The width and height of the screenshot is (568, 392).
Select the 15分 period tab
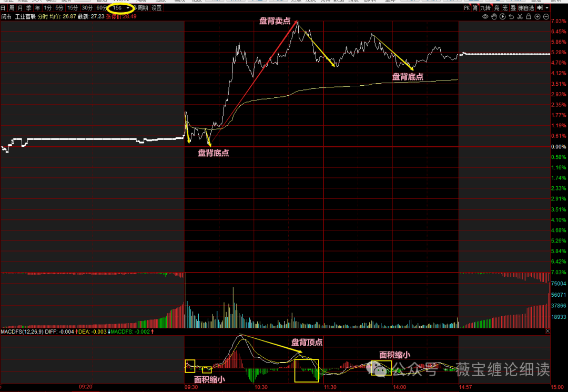(73, 7)
